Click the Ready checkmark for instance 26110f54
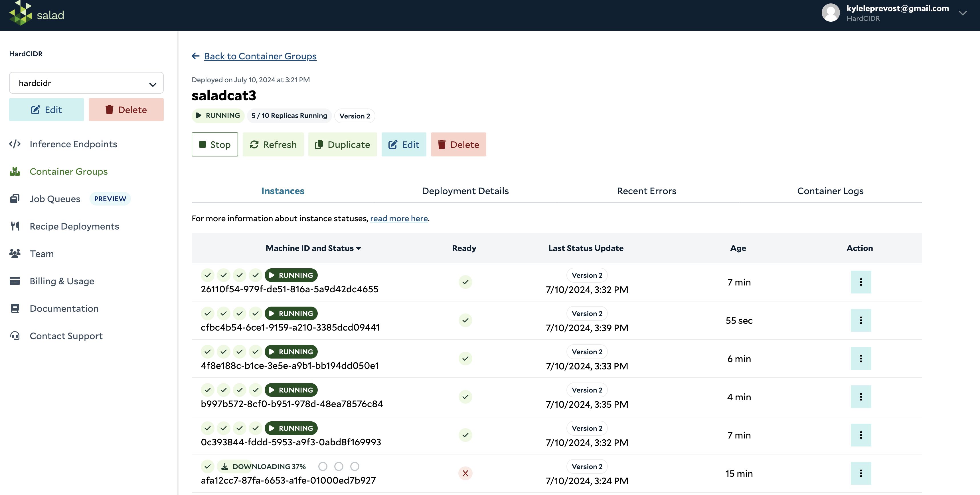This screenshot has width=980, height=495. click(465, 282)
